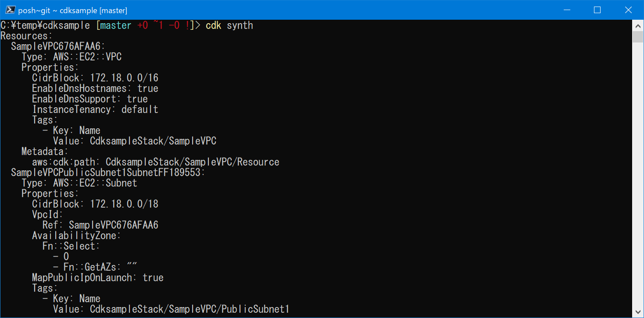The image size is (644, 318).
Task: Place cursor on the cdk synth command
Action: pos(228,25)
